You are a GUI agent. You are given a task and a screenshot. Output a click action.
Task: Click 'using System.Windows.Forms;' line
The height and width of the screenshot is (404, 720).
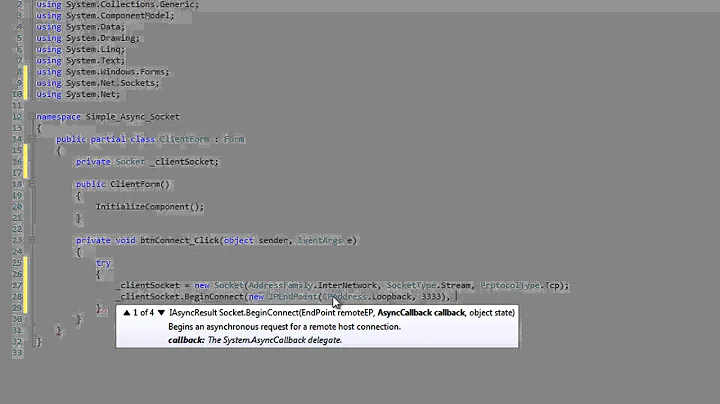click(x=102, y=72)
